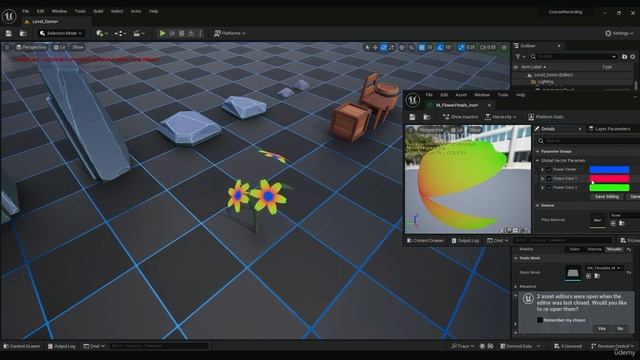Viewport: 640px width, 360px height.
Task: Open the Output Log in the main status bar
Action: click(62, 346)
